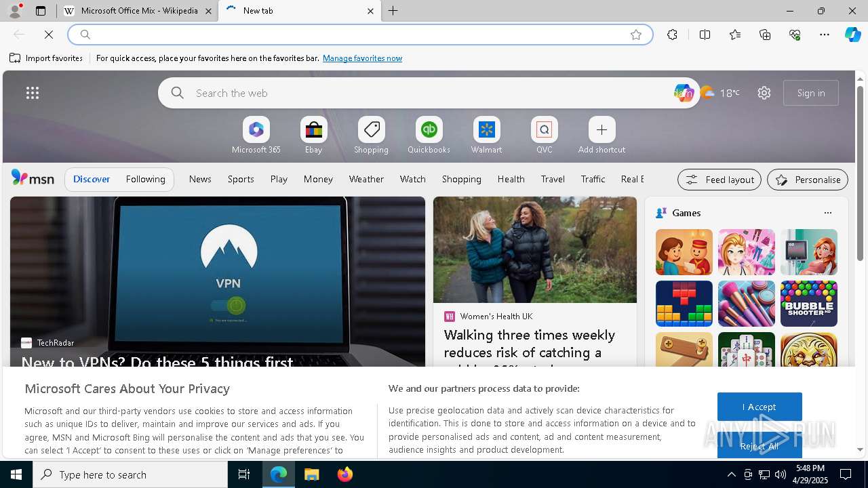Open the Collections icon
The width and height of the screenshot is (868, 488).
coord(765,35)
